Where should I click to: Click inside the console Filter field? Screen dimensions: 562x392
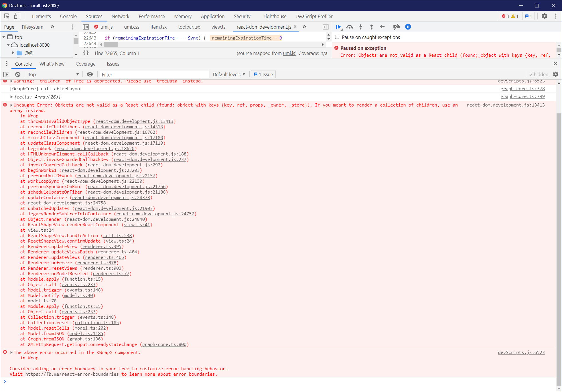(155, 74)
